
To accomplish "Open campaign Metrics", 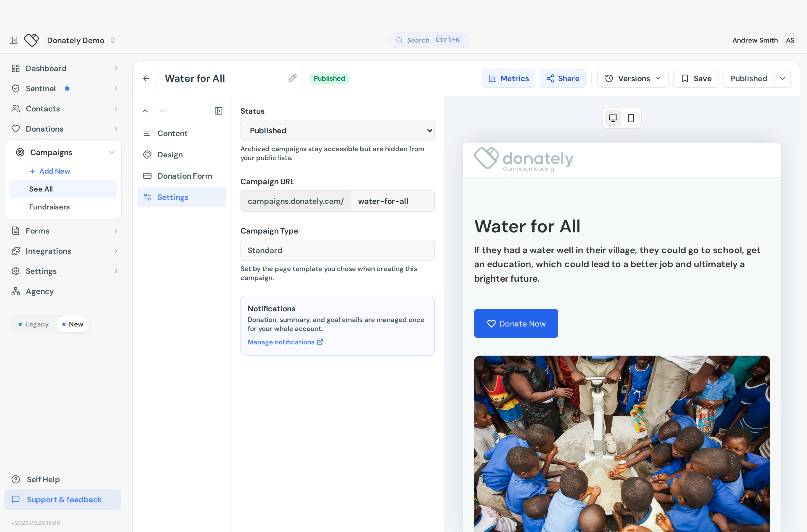I will click(x=508, y=78).
